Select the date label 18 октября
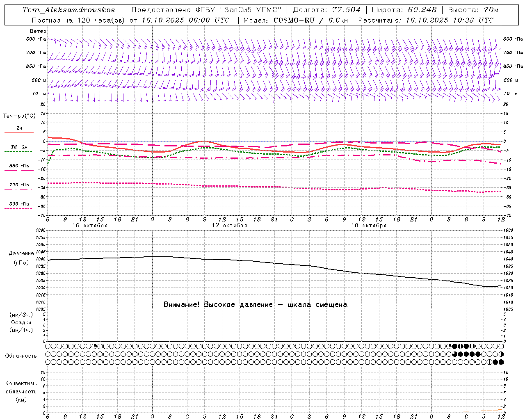 pyautogui.click(x=369, y=226)
